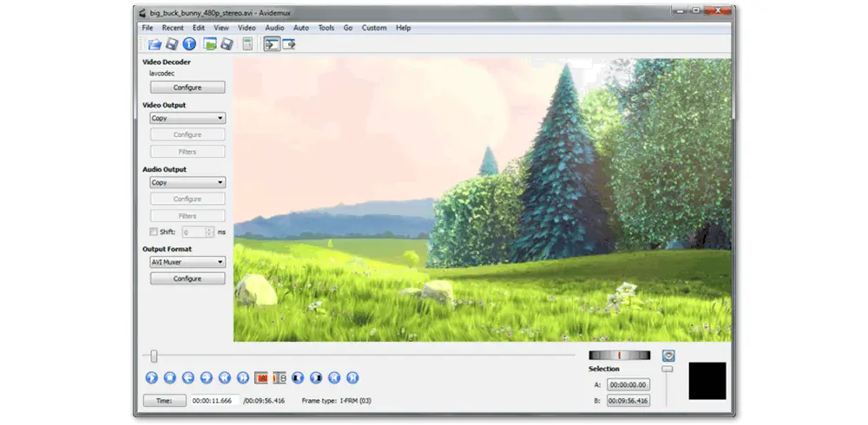Open the Calculator toolbar icon
This screenshot has height=425, width=868.
tap(247, 44)
